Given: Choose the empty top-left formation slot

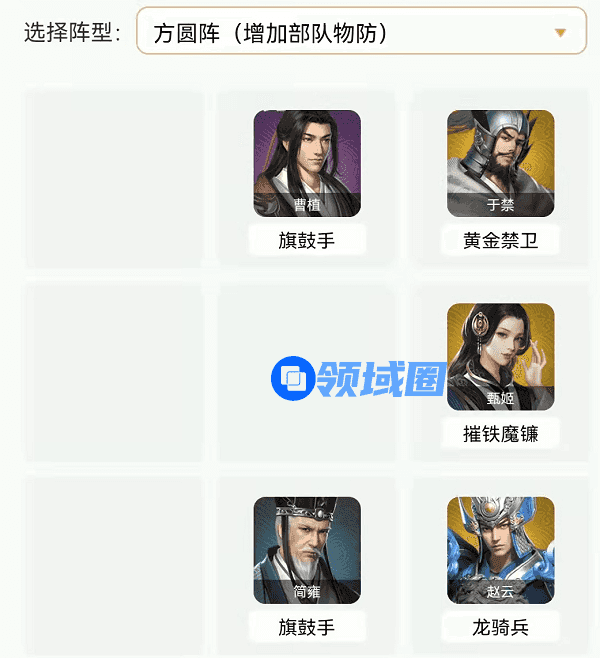Looking at the screenshot, I should (114, 180).
